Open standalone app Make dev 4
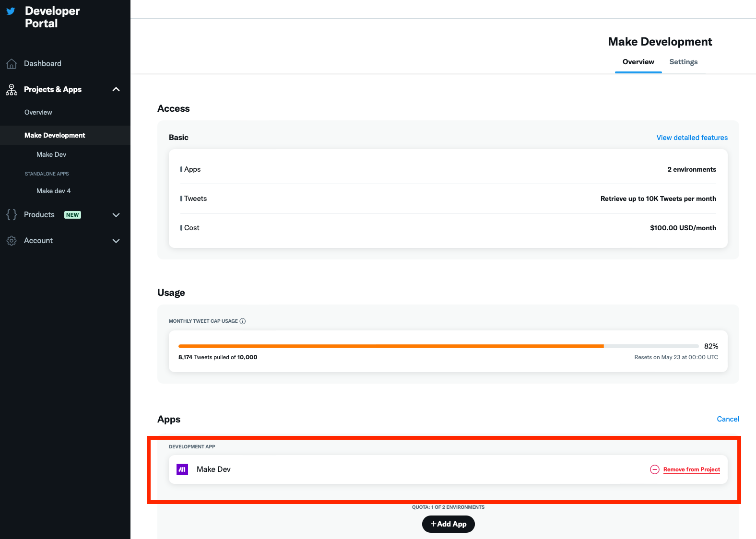756x539 pixels. [54, 191]
